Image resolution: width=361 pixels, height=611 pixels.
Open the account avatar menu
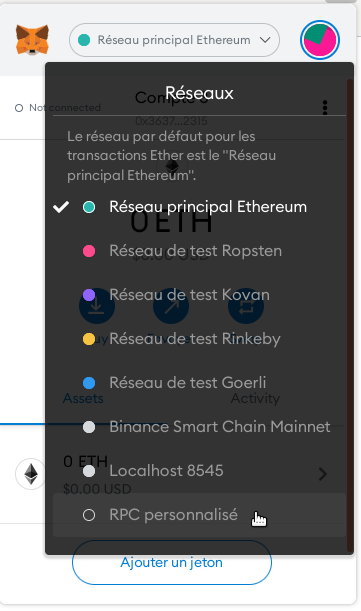point(320,40)
